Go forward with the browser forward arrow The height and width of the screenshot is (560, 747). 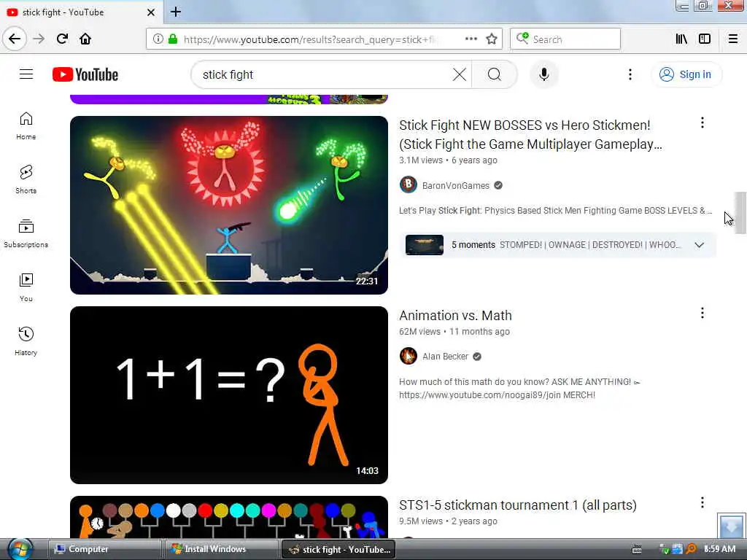[39, 39]
